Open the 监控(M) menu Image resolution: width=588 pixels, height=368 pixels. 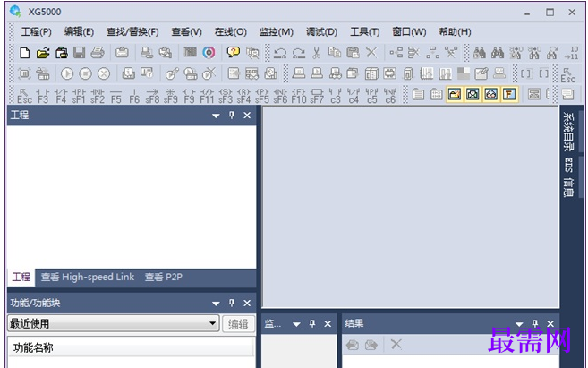coord(277,32)
